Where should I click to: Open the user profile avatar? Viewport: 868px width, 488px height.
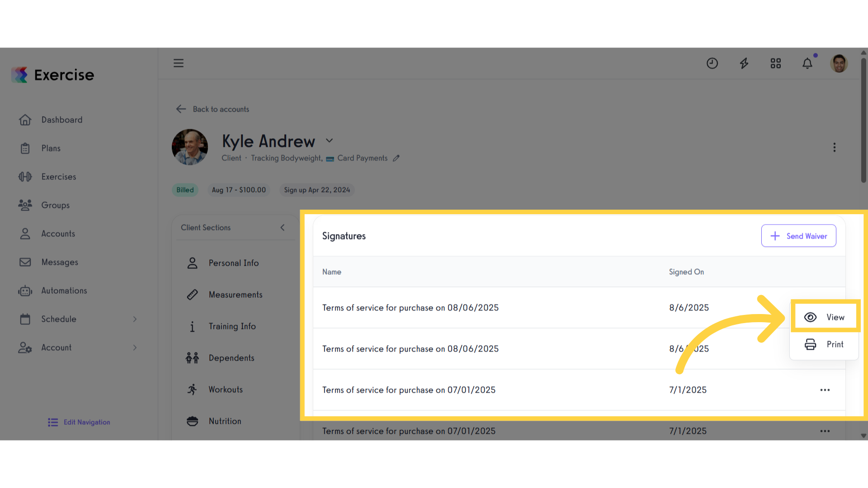point(839,63)
